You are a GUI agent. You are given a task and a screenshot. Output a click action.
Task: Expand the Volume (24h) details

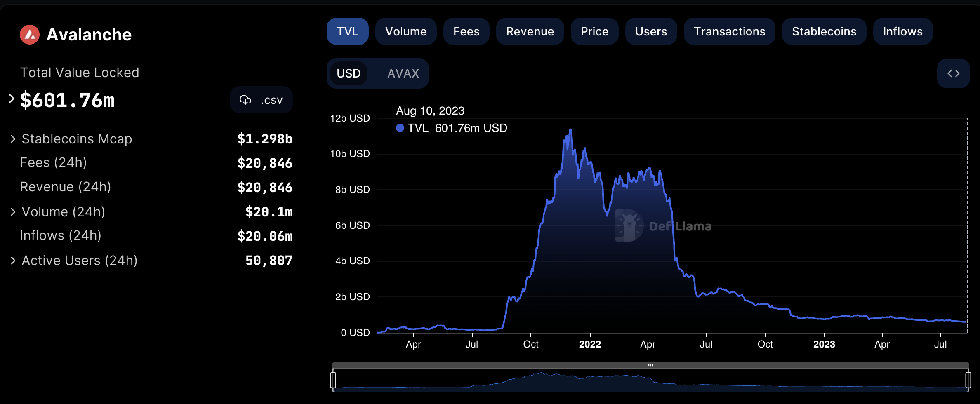(x=13, y=212)
